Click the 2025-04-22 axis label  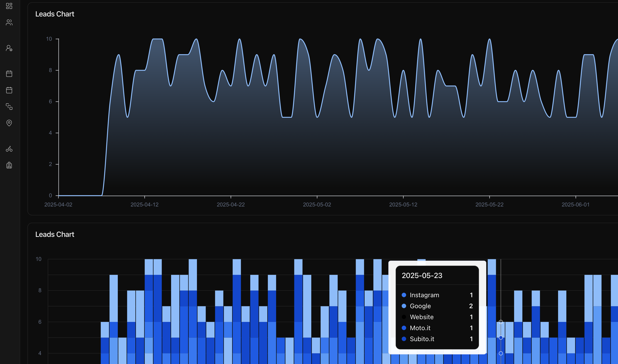231,205
